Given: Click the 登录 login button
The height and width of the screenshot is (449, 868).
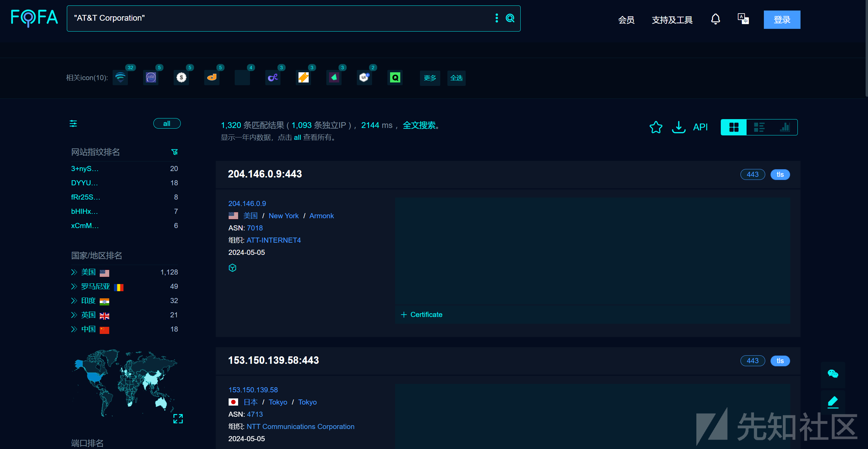Looking at the screenshot, I should [x=782, y=20].
